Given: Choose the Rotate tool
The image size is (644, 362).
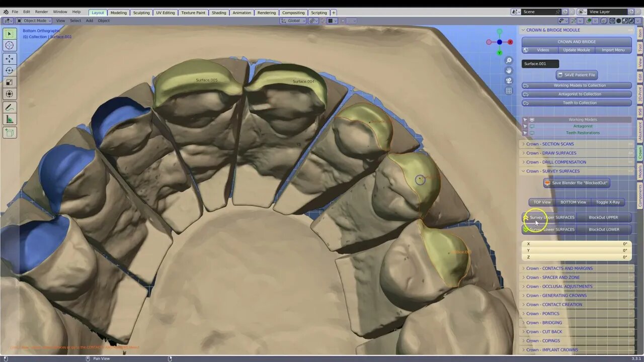Looking at the screenshot, I should coord(9,70).
